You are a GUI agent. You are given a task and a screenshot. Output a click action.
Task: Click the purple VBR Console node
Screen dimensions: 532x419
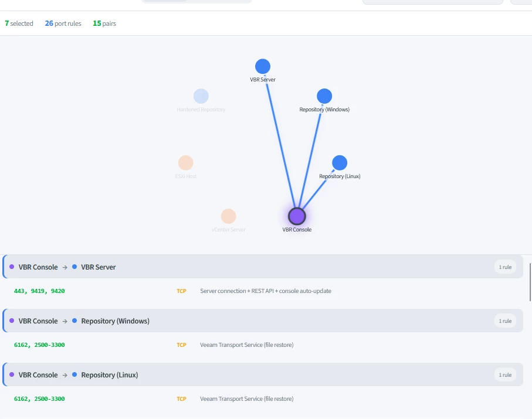[297, 216]
